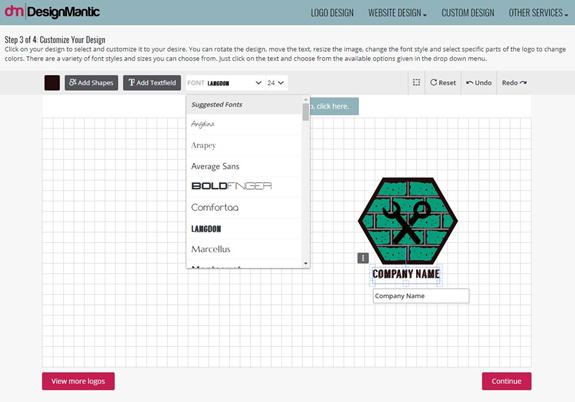Click the Continue button
The image size is (575, 402).
coord(506,381)
